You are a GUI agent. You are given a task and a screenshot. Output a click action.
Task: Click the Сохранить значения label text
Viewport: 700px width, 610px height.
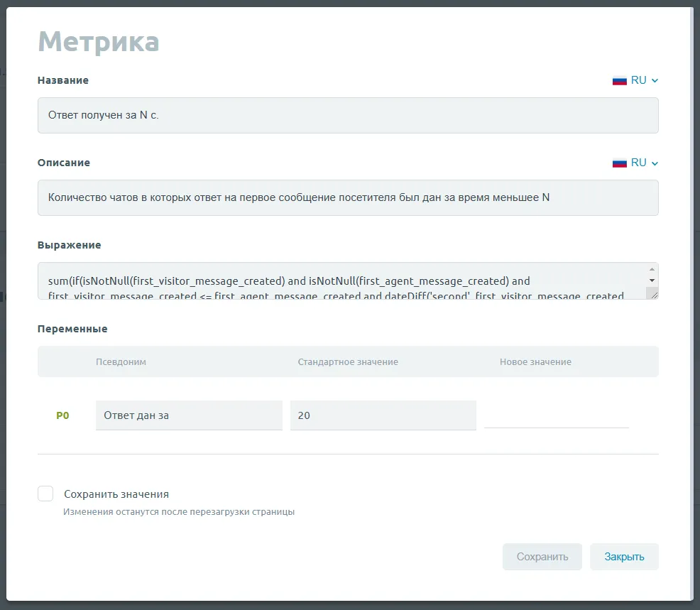click(x=116, y=494)
